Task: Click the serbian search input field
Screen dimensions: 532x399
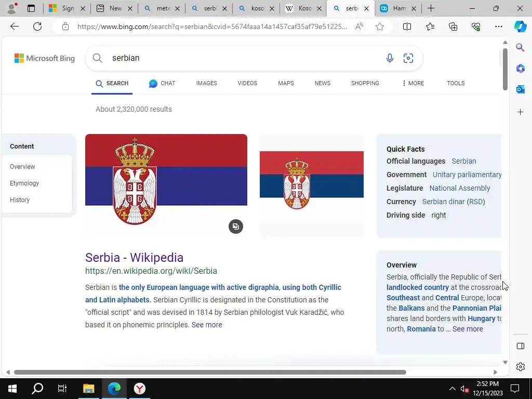Action: pyautogui.click(x=244, y=58)
